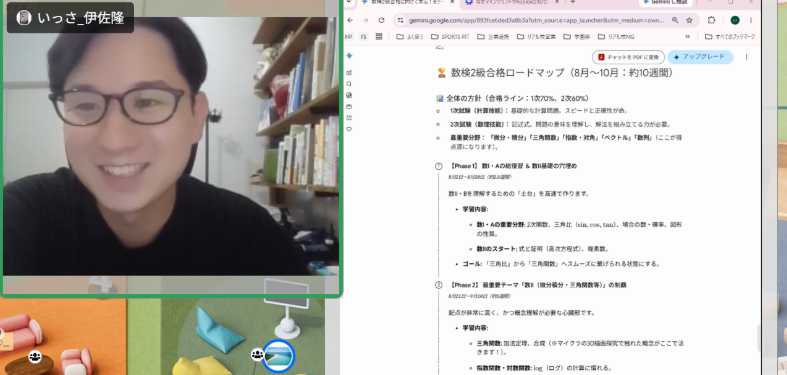Reload the Gemini page
This screenshot has height=375, width=787.
(381, 21)
